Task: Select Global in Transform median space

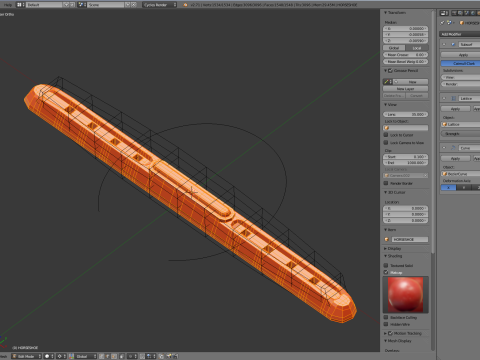Action: tap(394, 48)
